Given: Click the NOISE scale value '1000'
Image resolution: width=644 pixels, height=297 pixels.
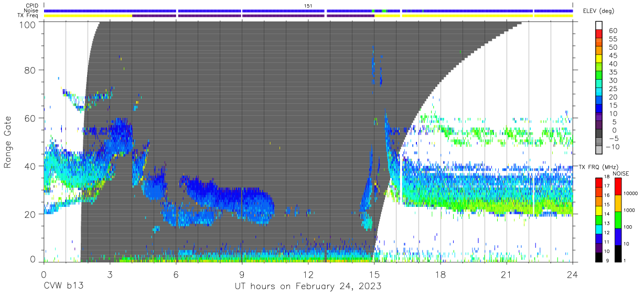Looking at the screenshot, I should tap(629, 211).
